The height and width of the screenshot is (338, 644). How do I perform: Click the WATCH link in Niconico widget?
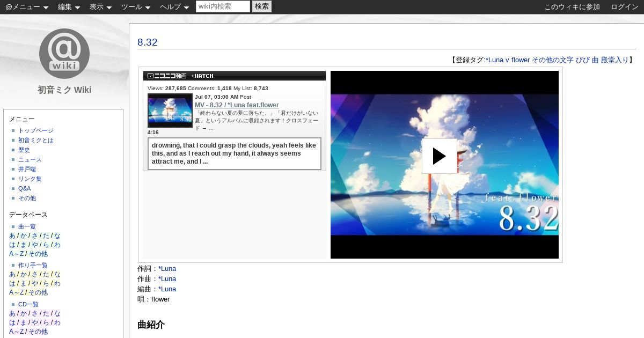[x=202, y=76]
